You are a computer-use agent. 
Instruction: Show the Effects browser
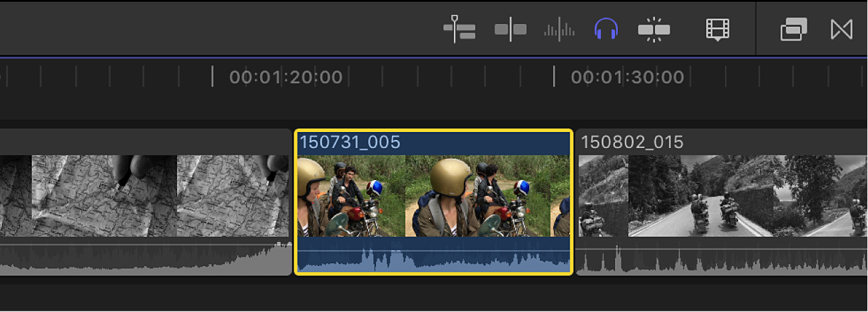(x=793, y=29)
